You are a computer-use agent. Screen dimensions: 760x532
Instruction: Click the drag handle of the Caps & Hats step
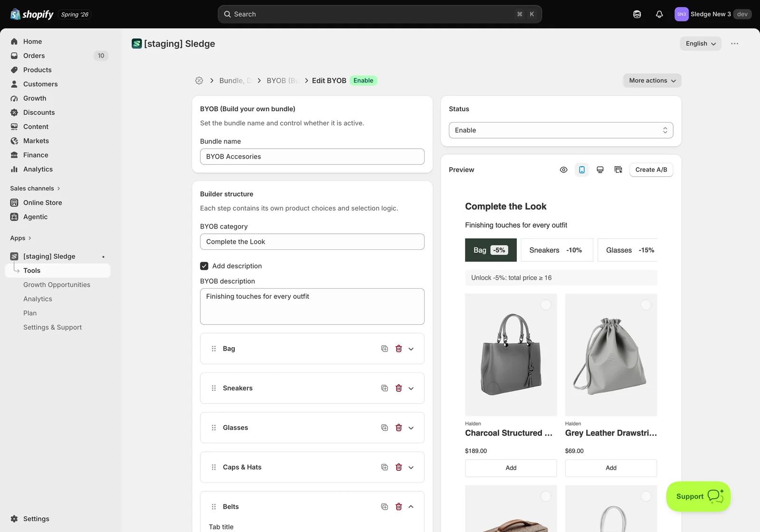click(214, 467)
